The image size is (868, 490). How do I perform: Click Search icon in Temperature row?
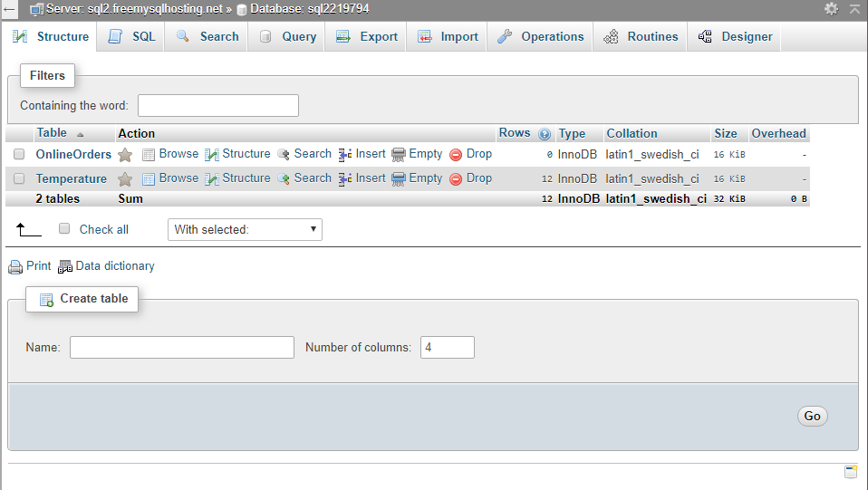pos(284,179)
